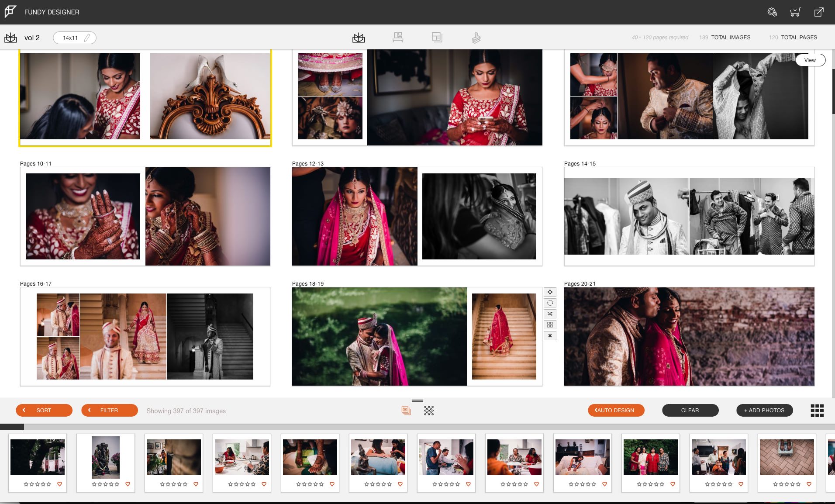This screenshot has height=504, width=835.
Task: Rate the kitchen cooking thumbnail three stars
Action: 242,484
